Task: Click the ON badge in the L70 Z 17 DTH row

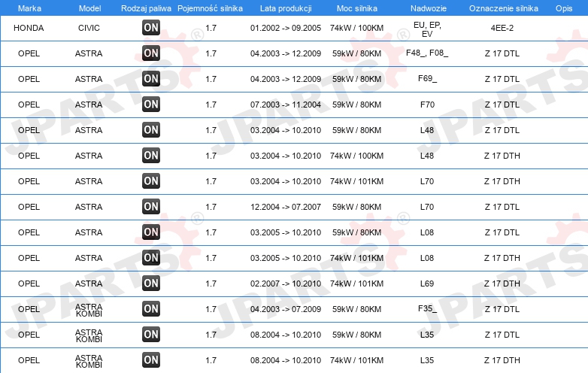Action: coord(151,180)
